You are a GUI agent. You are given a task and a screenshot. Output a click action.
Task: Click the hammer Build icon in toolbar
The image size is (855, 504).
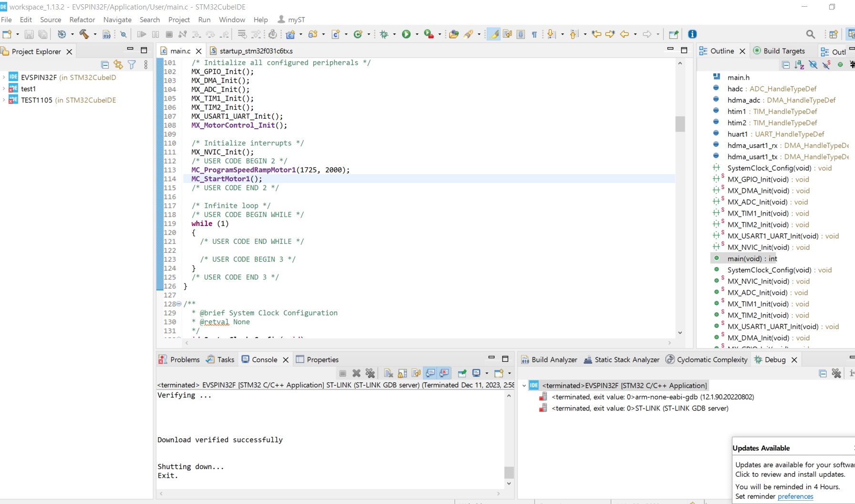point(84,34)
